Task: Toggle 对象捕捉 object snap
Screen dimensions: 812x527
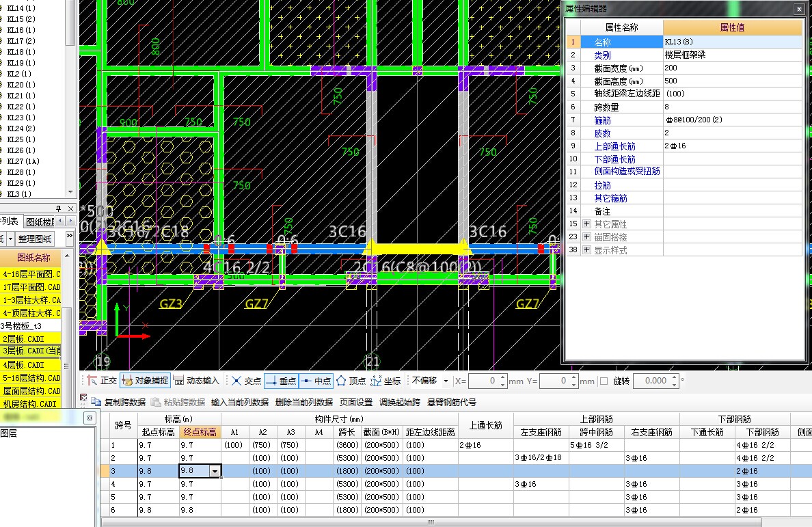Action: click(x=144, y=381)
